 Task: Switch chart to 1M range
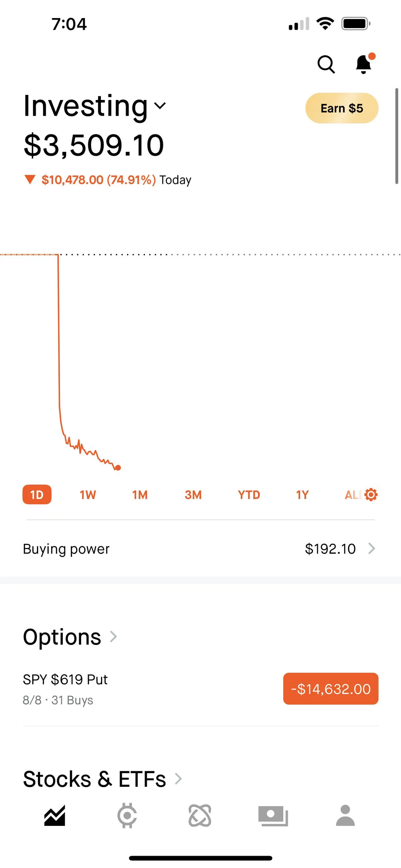click(x=140, y=495)
